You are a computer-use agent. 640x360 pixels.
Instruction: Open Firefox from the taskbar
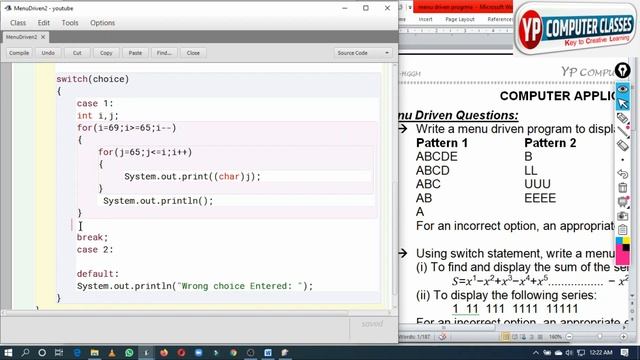164,352
